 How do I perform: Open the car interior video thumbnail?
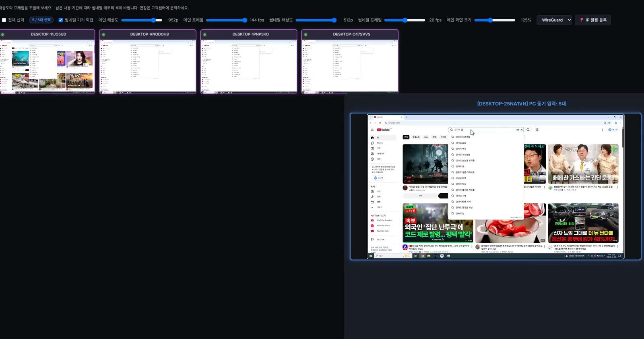coord(583,223)
